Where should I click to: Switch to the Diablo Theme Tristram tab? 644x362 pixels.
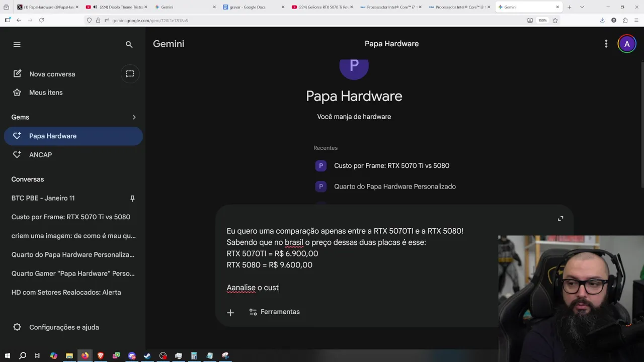118,7
